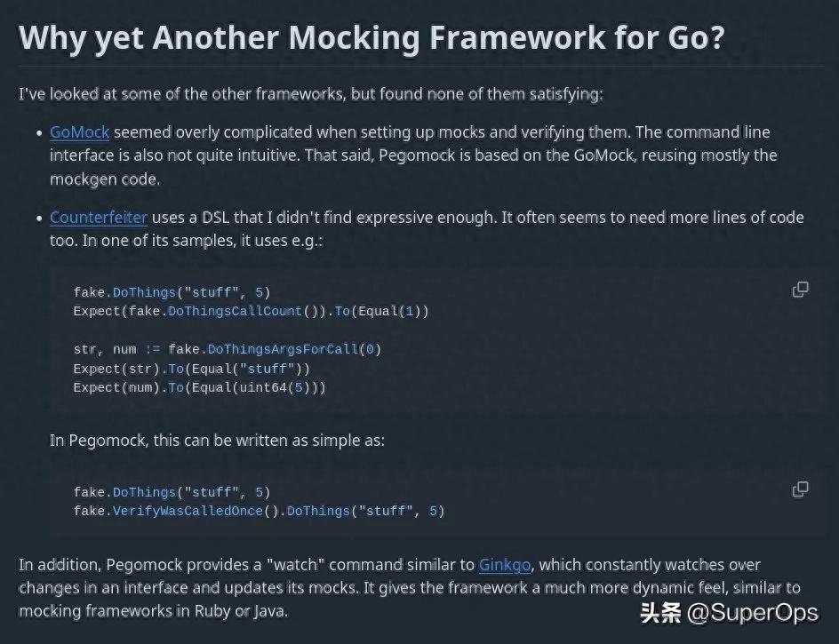Screen dimensions: 839x644
Task: Follow the Counterfeiter hyperlink
Action: [x=98, y=218]
